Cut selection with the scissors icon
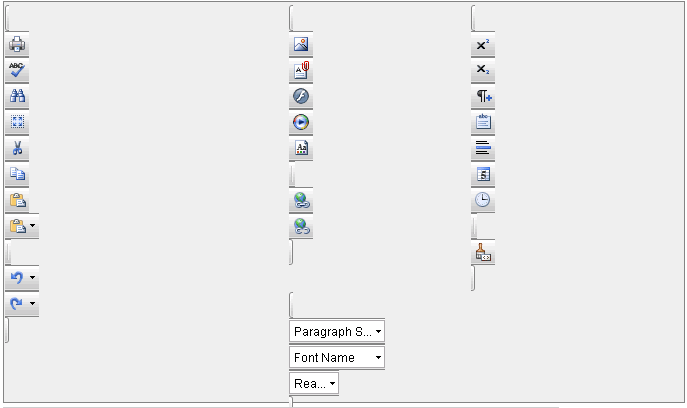 (x=18, y=149)
